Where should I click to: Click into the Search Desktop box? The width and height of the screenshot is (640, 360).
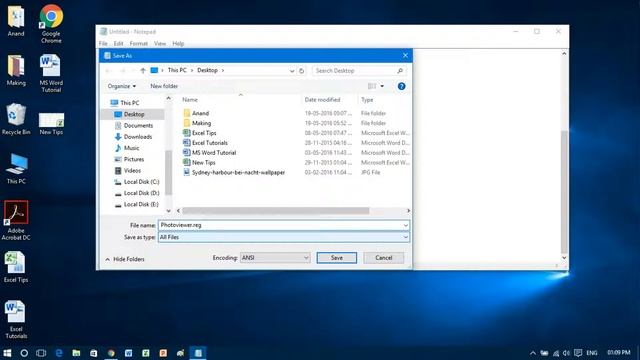point(353,71)
